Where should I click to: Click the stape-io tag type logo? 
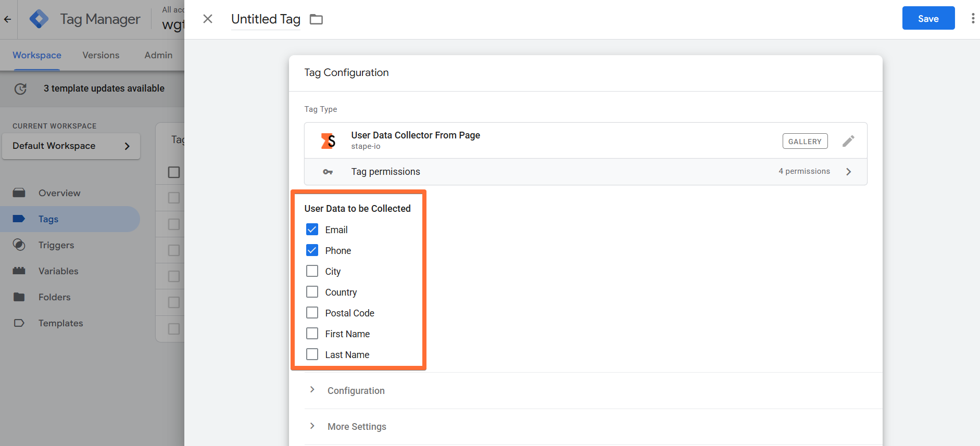pos(328,141)
